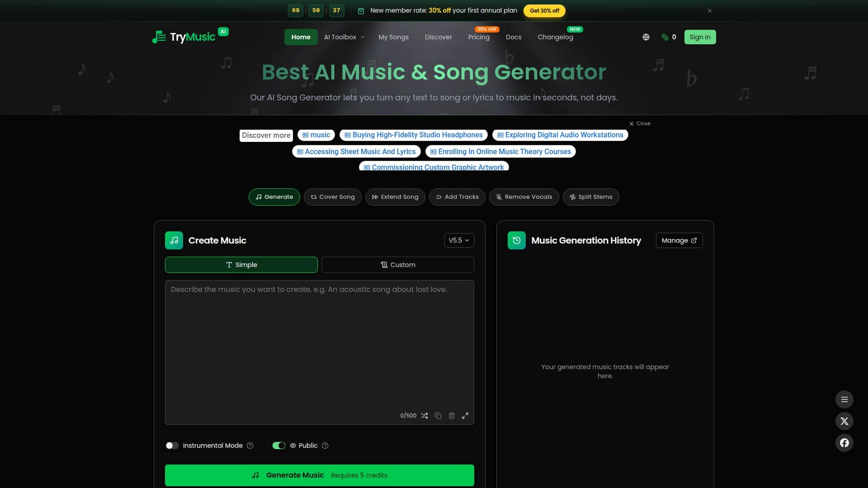This screenshot has width=868, height=488.
Task: Go to My Songs in navbar
Action: click(393, 37)
